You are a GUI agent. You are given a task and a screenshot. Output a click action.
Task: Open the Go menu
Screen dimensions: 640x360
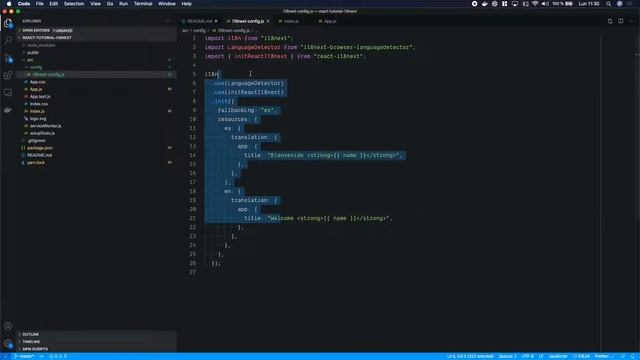(110, 4)
